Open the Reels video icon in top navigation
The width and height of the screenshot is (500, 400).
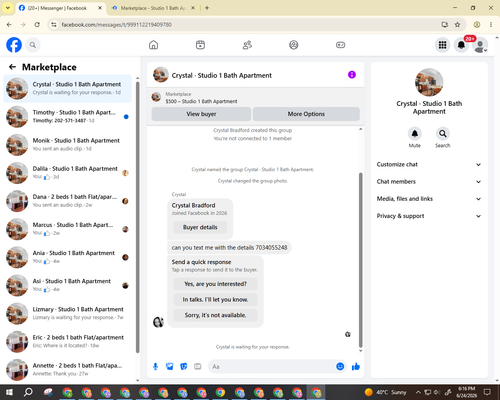200,45
